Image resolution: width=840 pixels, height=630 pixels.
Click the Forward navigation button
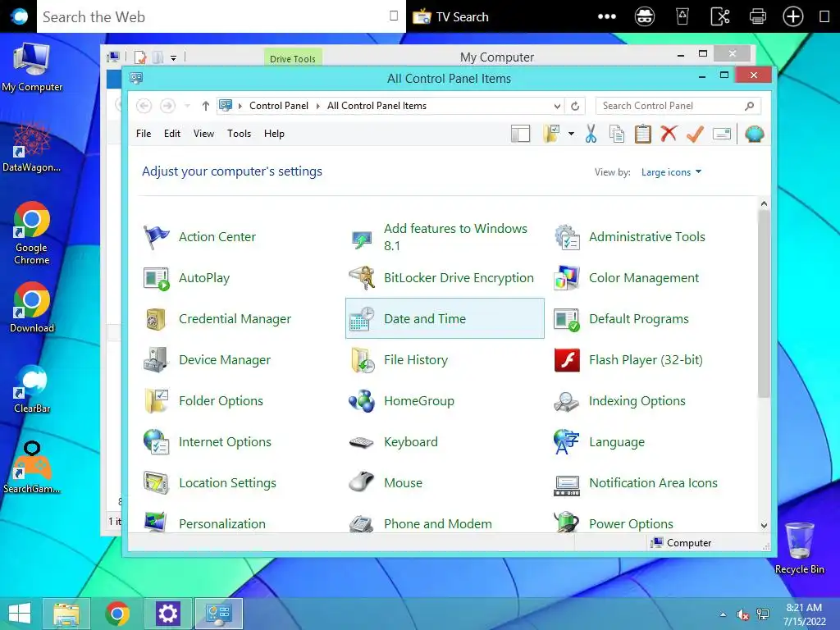tap(167, 106)
